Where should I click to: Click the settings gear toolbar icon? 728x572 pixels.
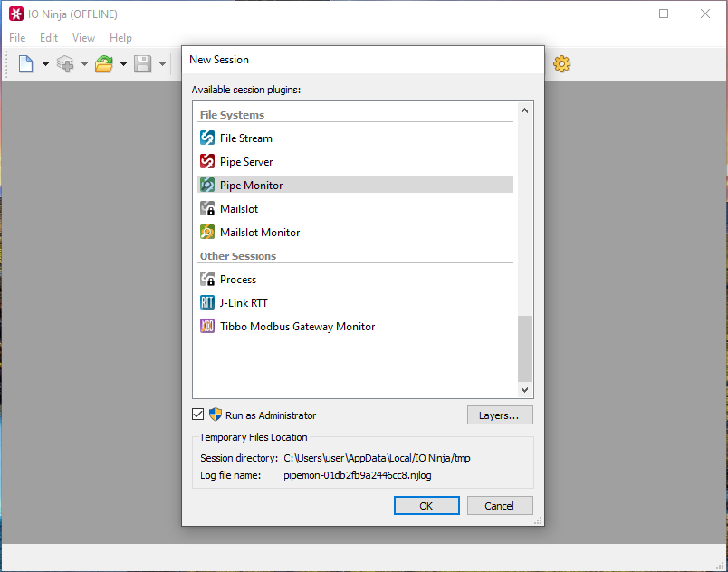[562, 64]
